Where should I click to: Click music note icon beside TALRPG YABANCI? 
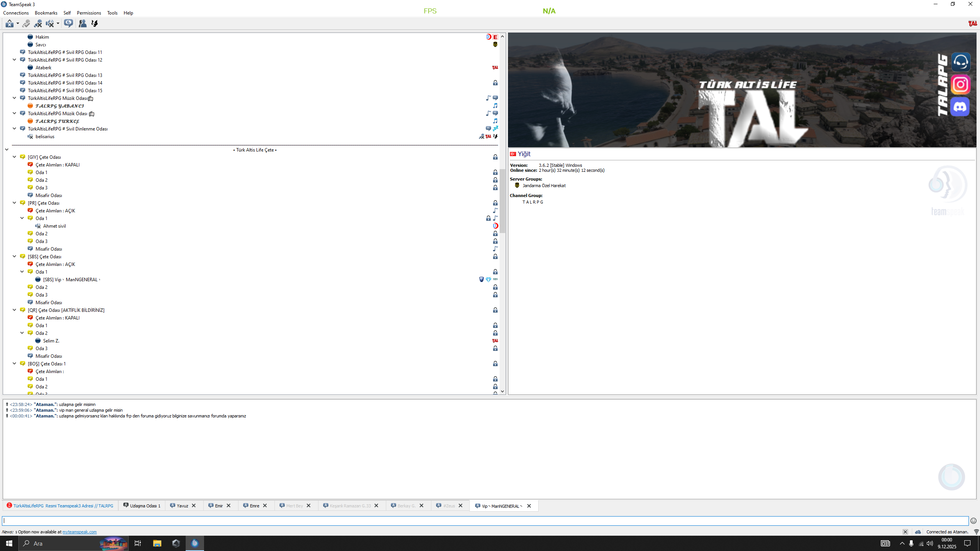pos(495,106)
